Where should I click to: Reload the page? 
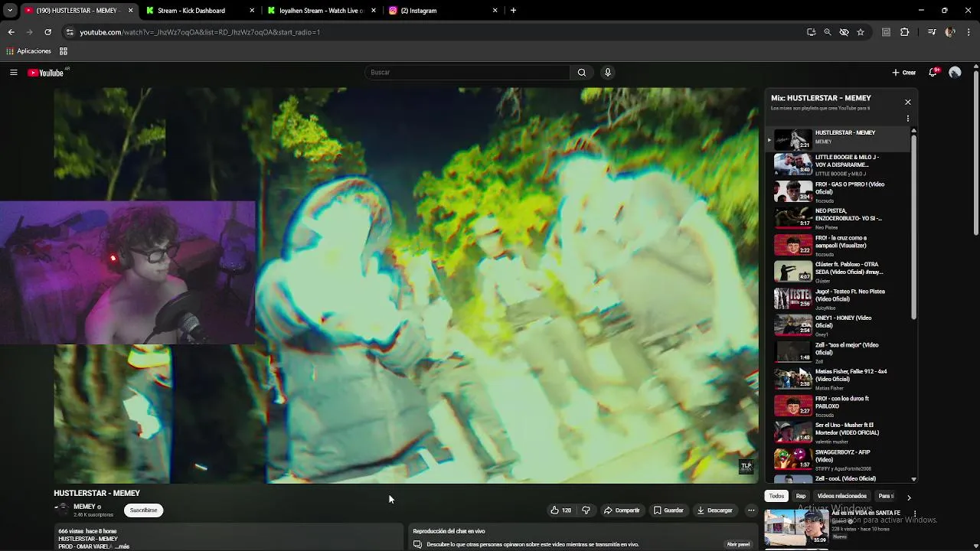47,32
